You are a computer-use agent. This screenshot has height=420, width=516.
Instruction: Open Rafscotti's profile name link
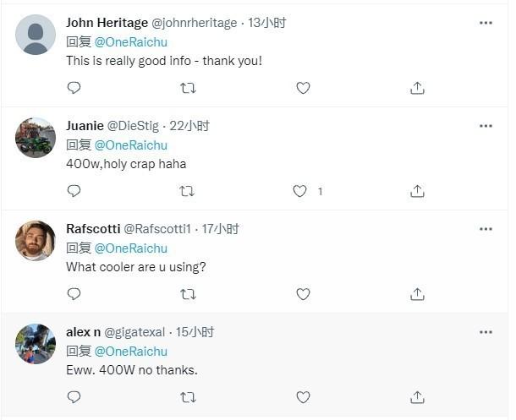point(93,229)
